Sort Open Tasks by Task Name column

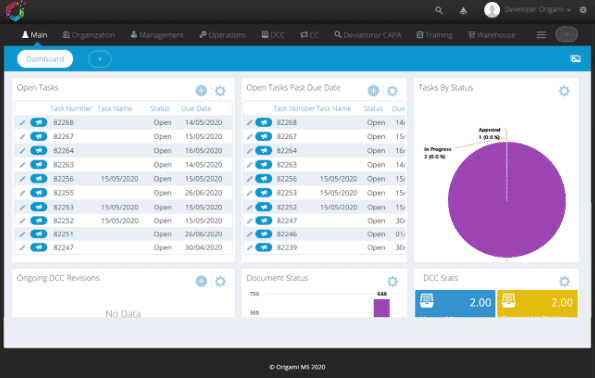(x=115, y=109)
